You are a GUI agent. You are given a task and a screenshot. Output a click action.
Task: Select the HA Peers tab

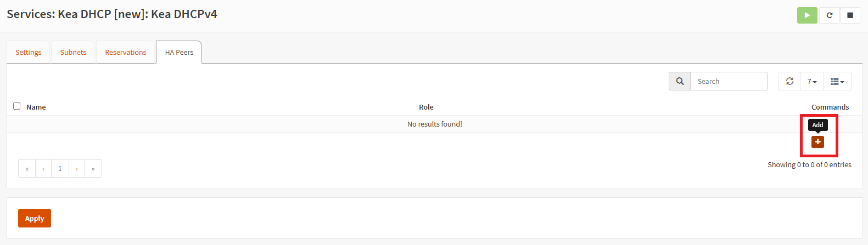coord(179,52)
